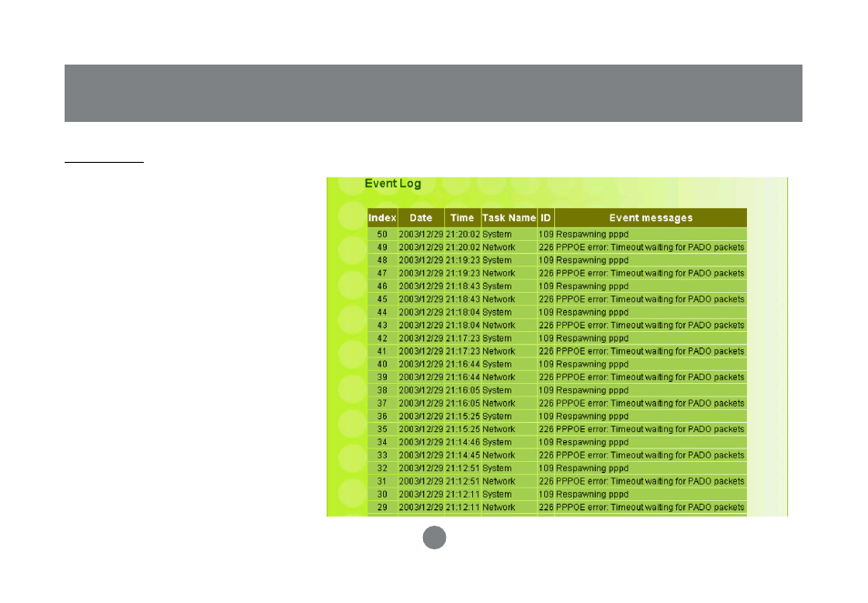Click the Task Name column header
Viewport: 868px width, 603px height.
click(509, 218)
